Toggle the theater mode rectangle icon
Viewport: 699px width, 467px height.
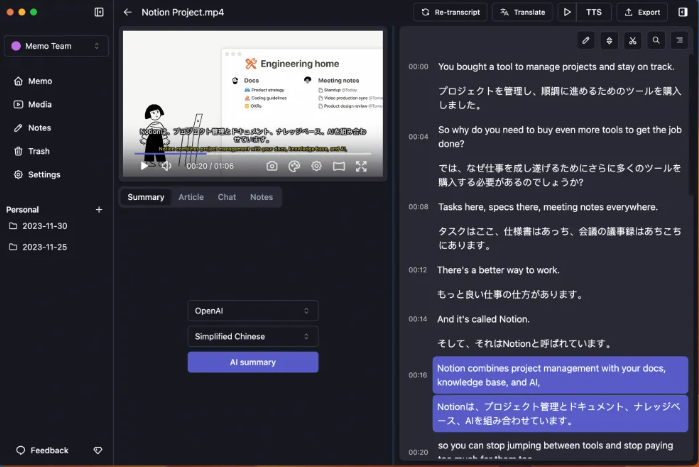point(339,166)
